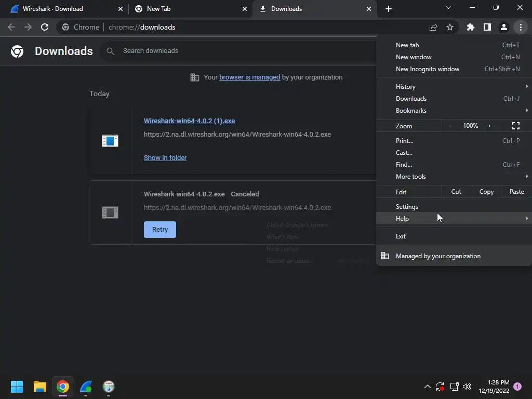Open the notification badge in tray
This screenshot has height=399, width=532.
pos(517,387)
